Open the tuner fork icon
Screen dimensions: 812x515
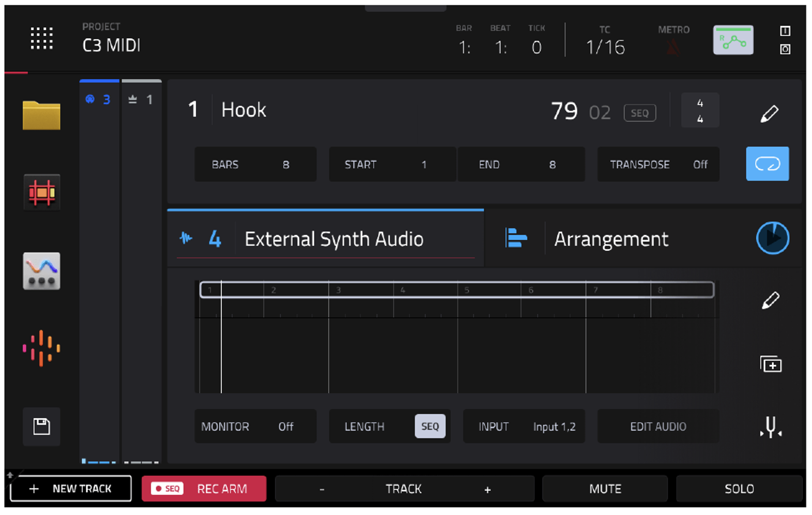[x=771, y=427]
